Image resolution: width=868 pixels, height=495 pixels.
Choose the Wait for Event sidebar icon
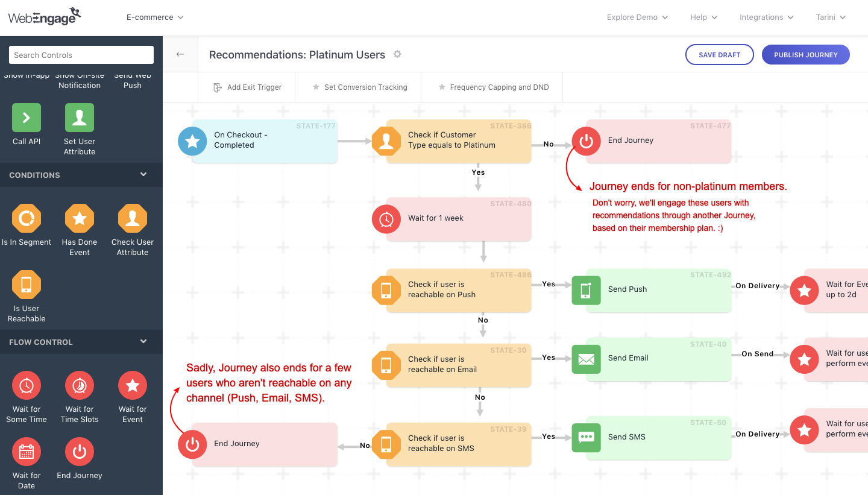click(133, 385)
